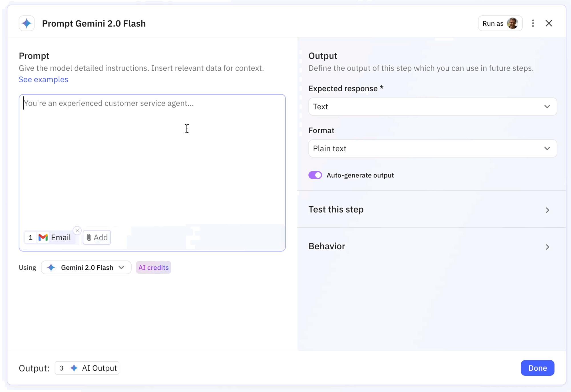The image size is (571, 392).
Task: Open the Expected response dropdown
Action: pyautogui.click(x=433, y=107)
